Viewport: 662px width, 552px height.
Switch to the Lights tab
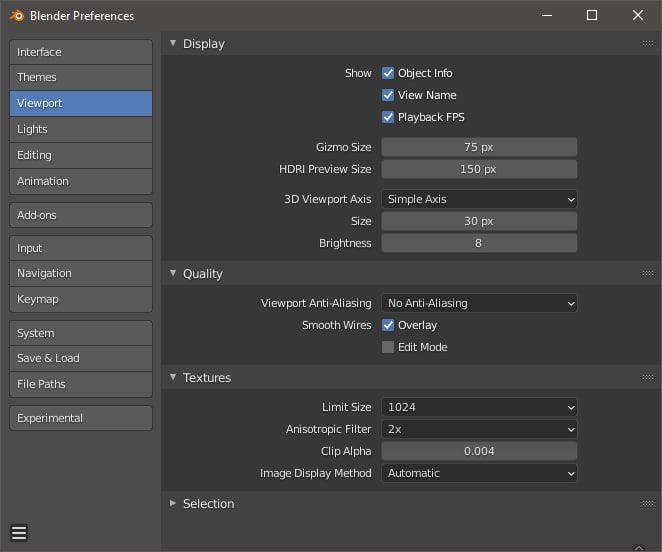tap(81, 129)
